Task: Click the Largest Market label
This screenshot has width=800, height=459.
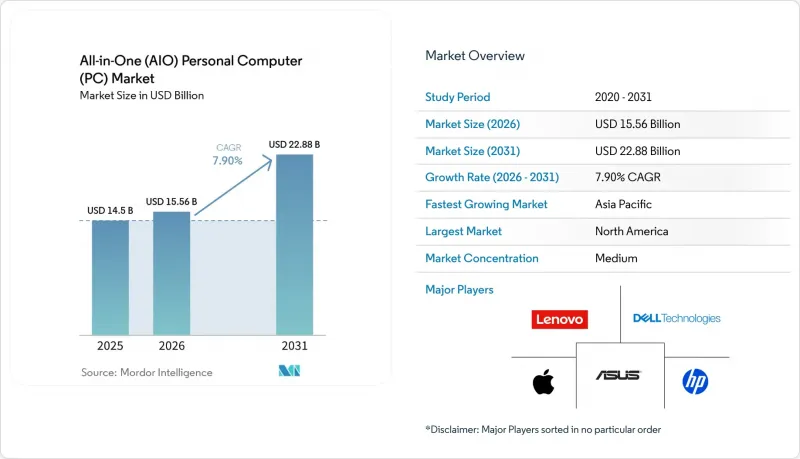Action: click(463, 231)
